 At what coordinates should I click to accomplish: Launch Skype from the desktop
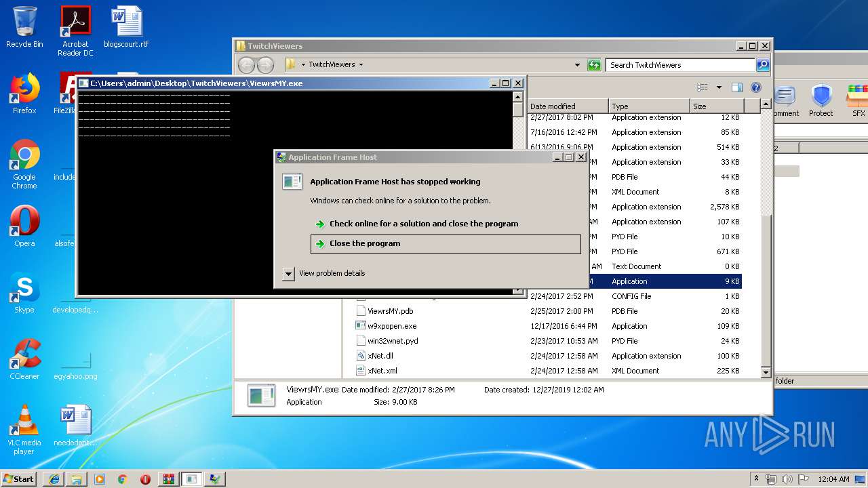click(24, 293)
